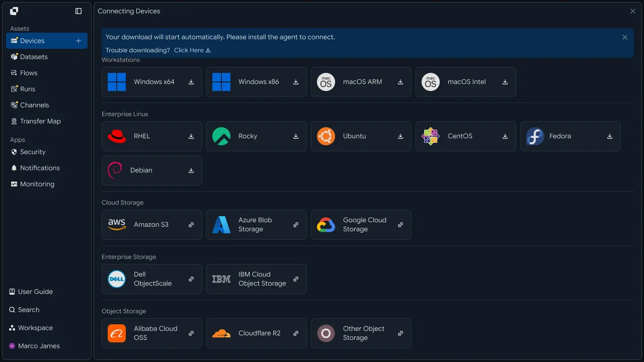Download the Windows x86 agent
Image resolution: width=644 pixels, height=362 pixels.
pyautogui.click(x=296, y=82)
